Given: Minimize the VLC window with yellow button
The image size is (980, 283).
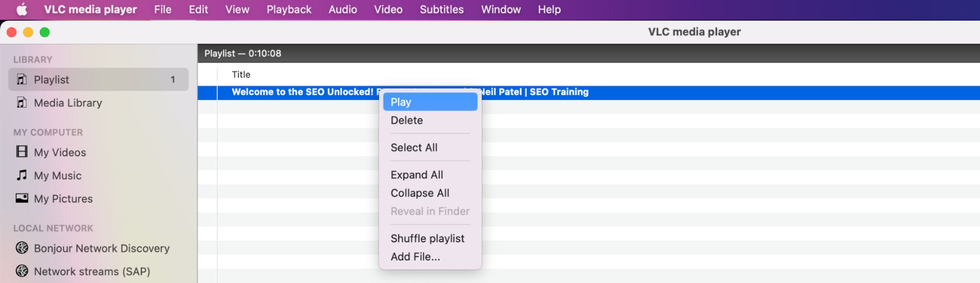Looking at the screenshot, I should [x=28, y=32].
